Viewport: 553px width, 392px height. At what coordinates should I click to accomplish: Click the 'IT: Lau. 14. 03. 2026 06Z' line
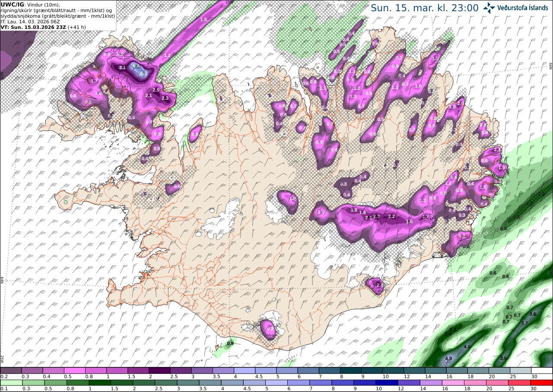pyautogui.click(x=30, y=21)
